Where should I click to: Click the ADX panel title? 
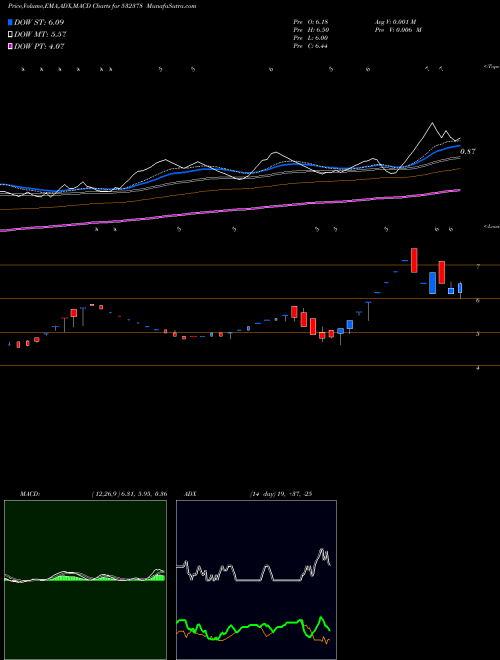(191, 494)
